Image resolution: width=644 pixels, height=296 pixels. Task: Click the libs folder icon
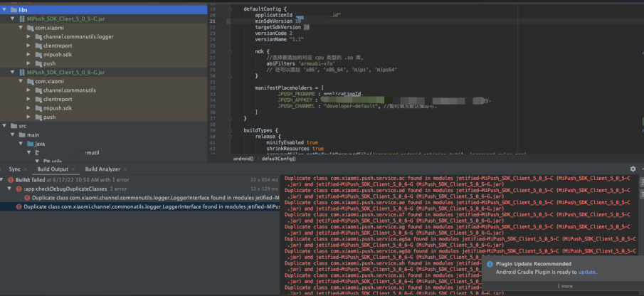14,9
